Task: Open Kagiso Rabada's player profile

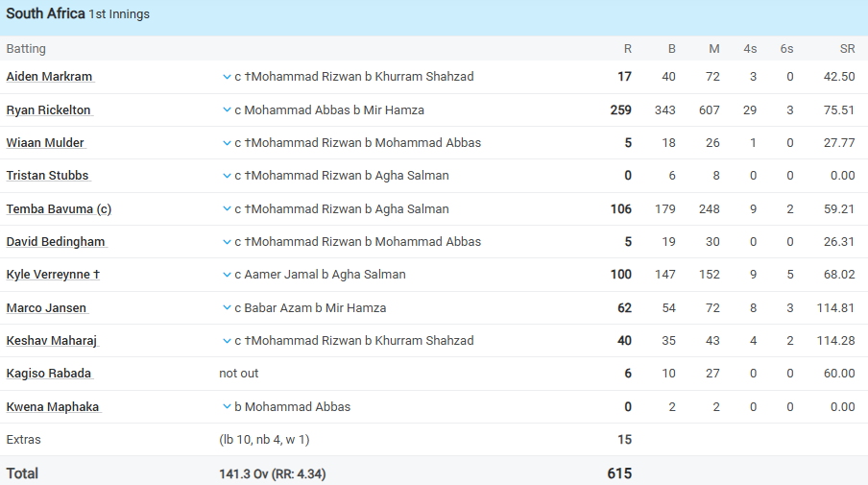Action: (49, 374)
